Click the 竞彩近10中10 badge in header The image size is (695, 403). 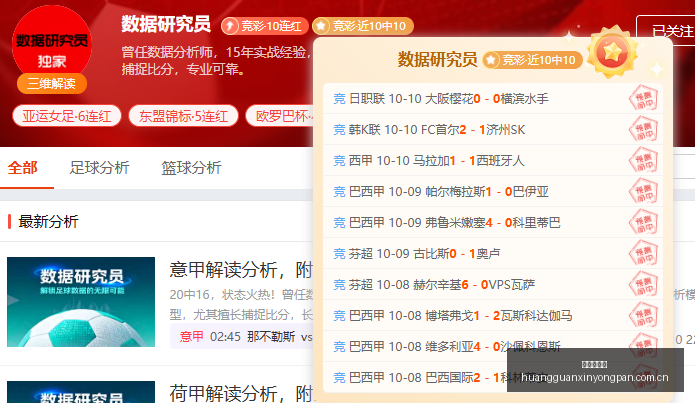(363, 26)
